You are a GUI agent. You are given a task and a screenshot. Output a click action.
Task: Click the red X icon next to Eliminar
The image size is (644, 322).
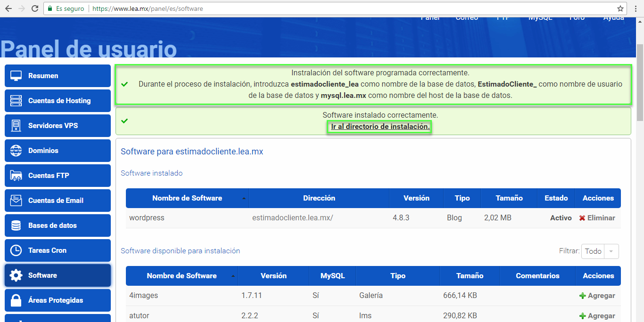582,218
